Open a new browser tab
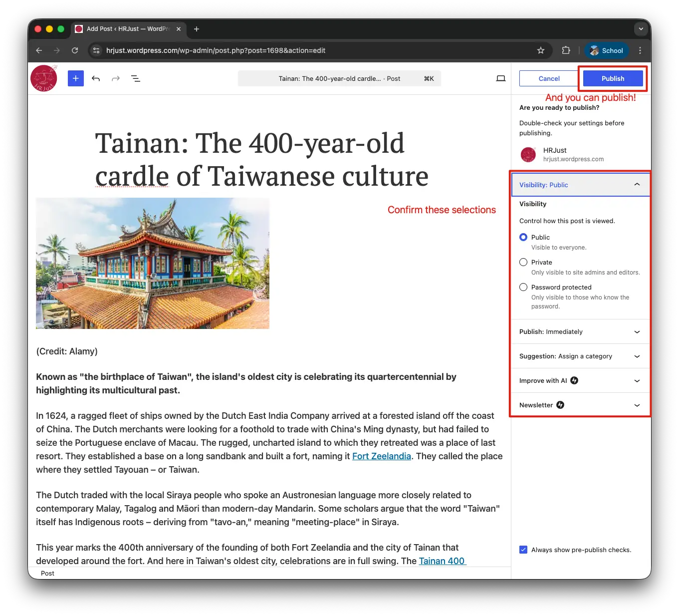 click(x=197, y=29)
